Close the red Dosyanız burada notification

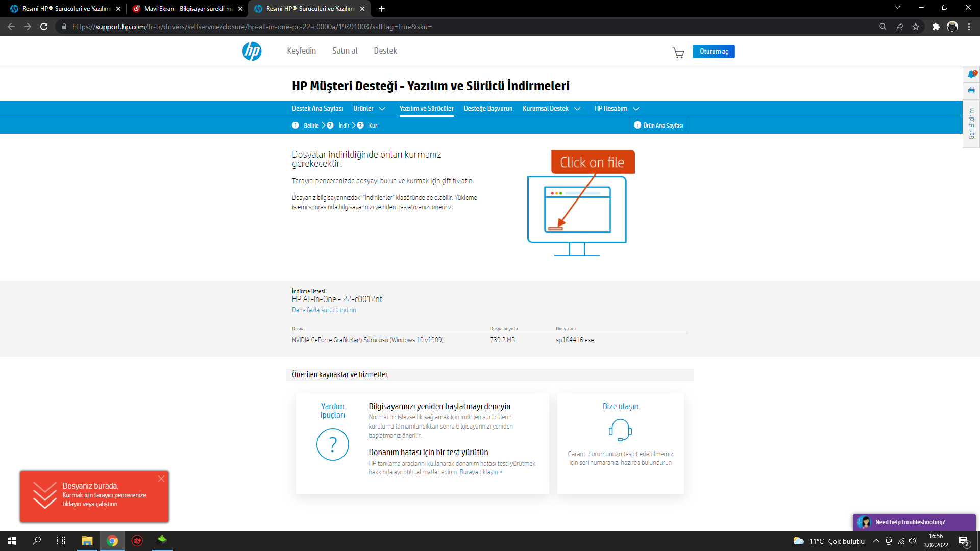click(161, 479)
